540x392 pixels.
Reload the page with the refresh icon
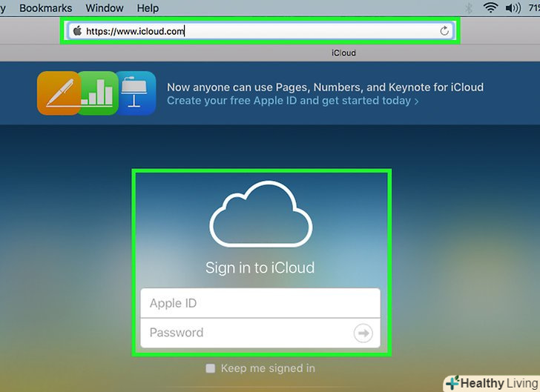point(444,31)
